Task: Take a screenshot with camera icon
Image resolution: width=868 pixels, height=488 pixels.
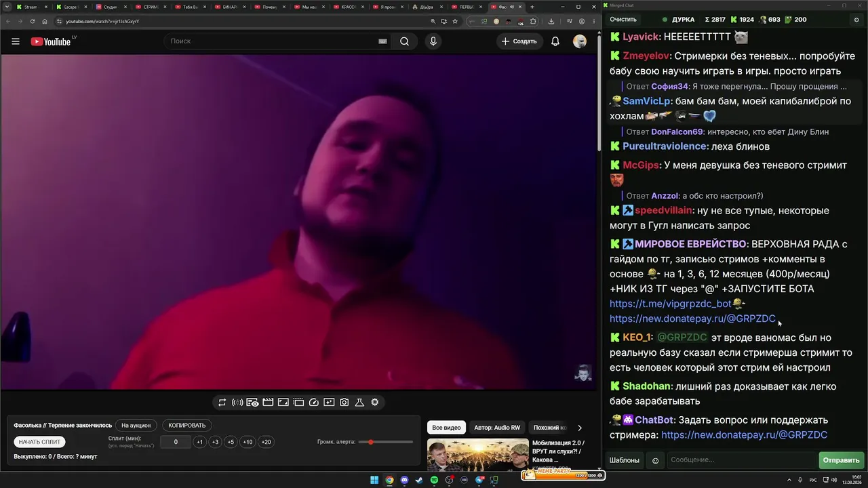Action: pos(344,403)
